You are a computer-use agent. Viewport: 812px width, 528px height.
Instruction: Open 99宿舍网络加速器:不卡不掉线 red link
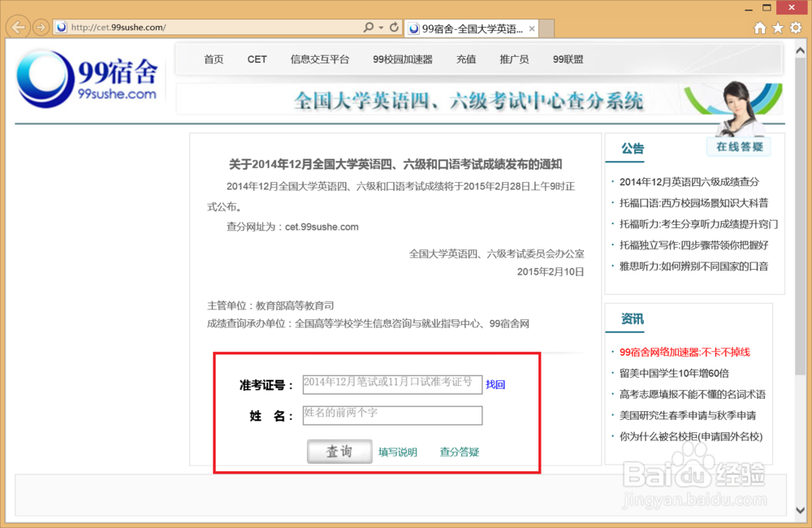685,353
